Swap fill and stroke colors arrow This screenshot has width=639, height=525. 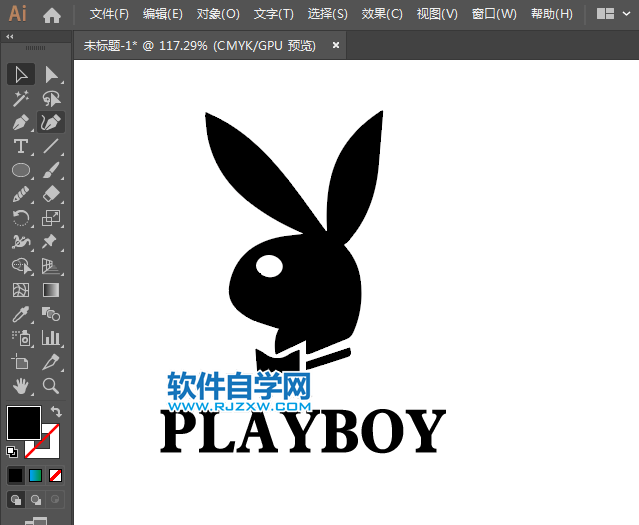click(x=56, y=412)
